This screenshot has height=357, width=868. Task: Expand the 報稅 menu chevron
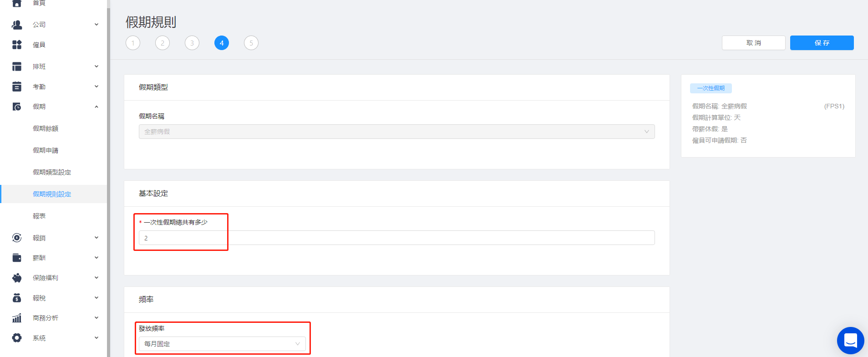tap(96, 298)
